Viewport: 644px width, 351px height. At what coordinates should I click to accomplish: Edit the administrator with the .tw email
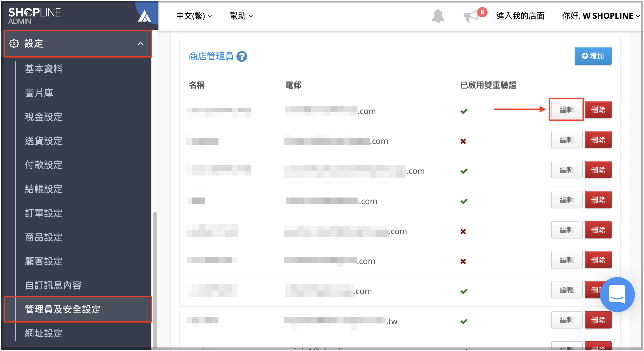[x=567, y=320]
